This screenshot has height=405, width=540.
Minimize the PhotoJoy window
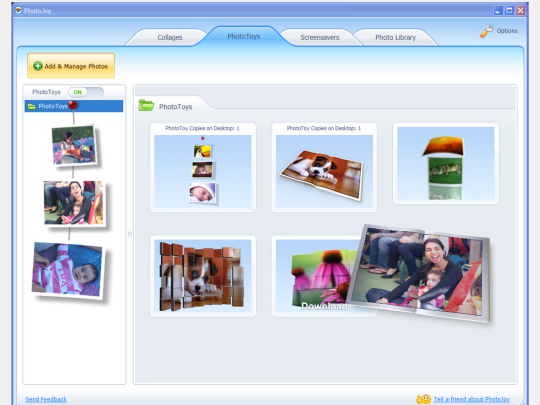pos(498,11)
